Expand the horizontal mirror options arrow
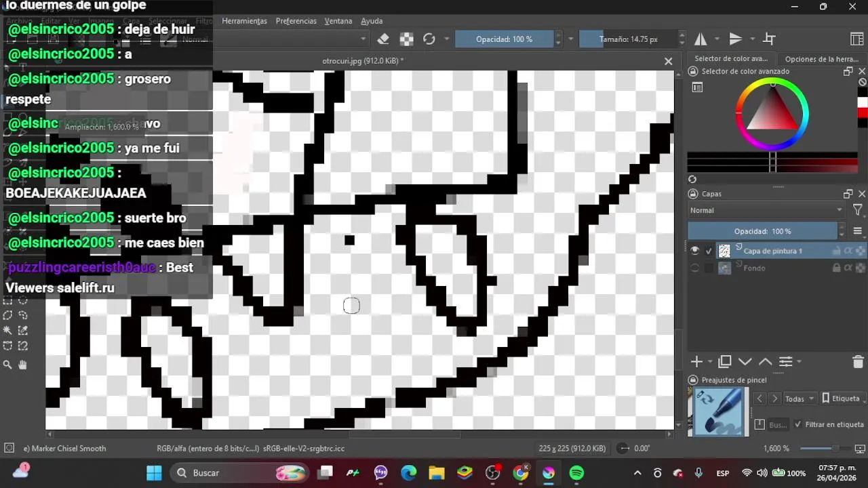The height and width of the screenshot is (488, 868). (716, 39)
